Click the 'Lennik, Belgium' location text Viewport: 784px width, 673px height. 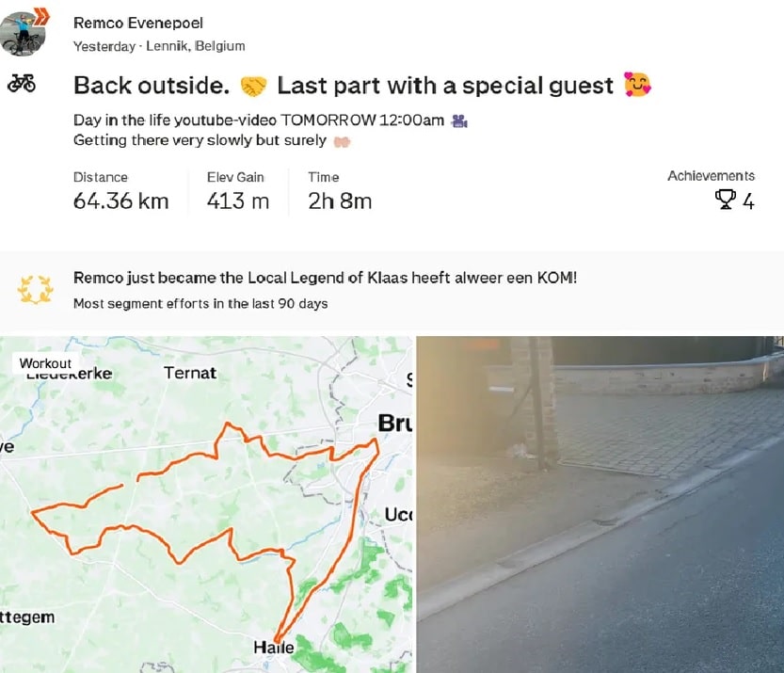tap(196, 46)
